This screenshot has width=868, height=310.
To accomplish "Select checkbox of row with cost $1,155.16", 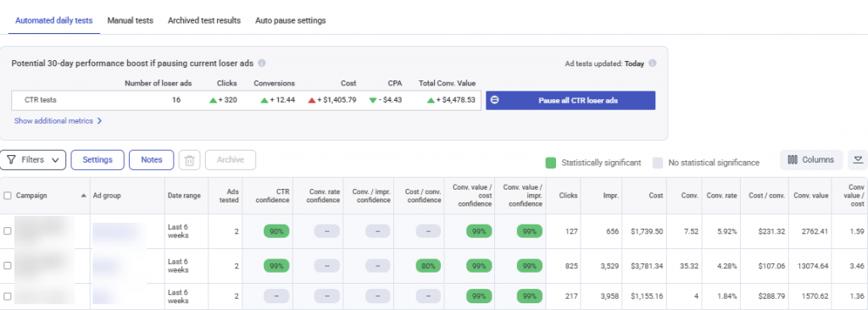I will (7, 296).
